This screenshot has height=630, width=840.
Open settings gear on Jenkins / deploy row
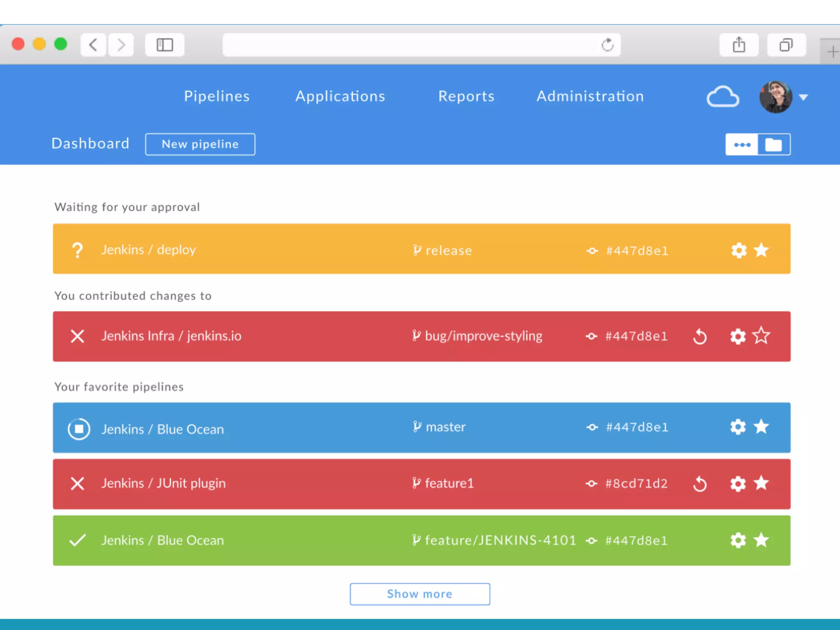click(x=739, y=250)
